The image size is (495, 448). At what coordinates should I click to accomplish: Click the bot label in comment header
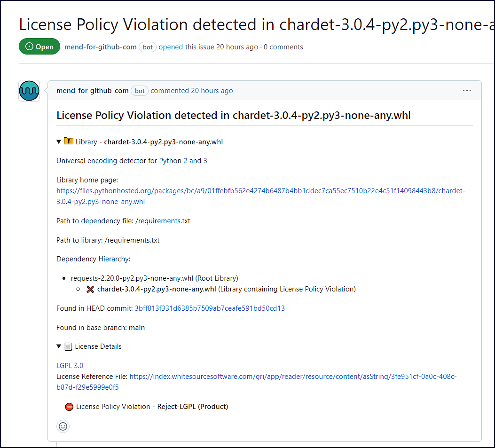140,91
